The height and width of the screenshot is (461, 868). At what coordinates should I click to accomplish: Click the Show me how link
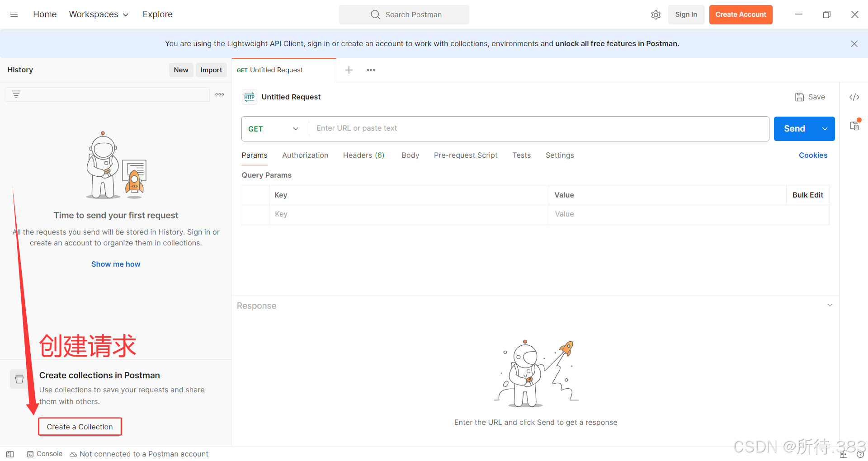(116, 264)
